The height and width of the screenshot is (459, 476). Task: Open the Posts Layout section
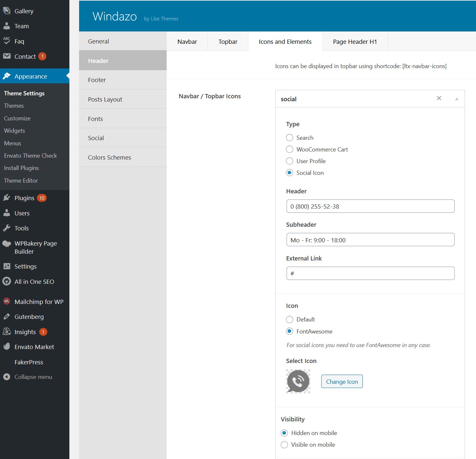click(x=123, y=99)
